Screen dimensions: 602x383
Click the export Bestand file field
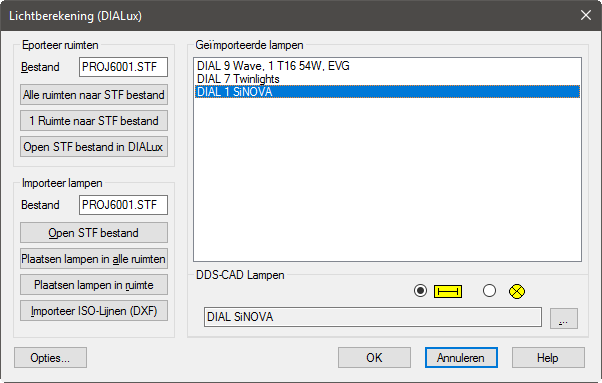point(123,67)
